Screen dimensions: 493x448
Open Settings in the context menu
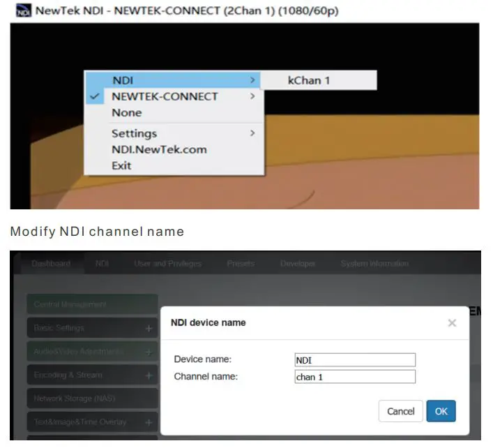[x=174, y=133]
